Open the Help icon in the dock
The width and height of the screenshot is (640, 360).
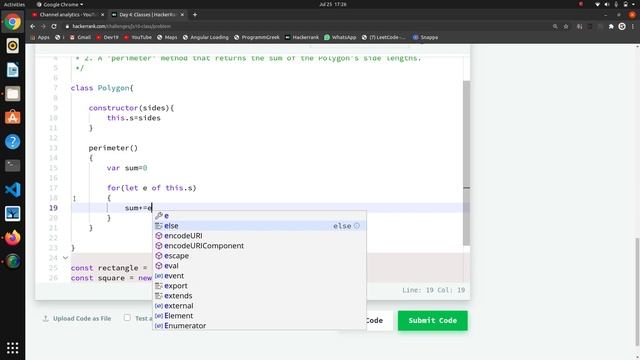coord(12,142)
